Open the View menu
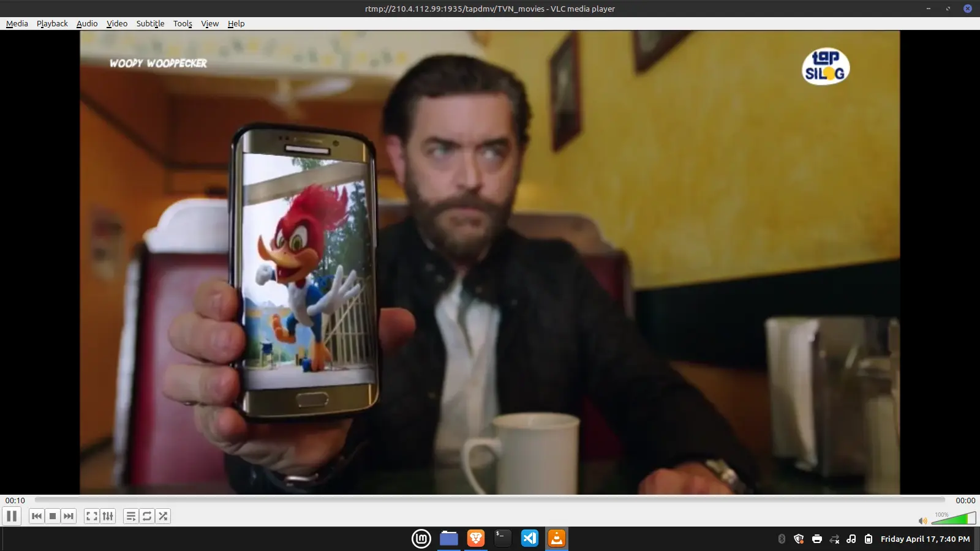 pyautogui.click(x=210, y=23)
